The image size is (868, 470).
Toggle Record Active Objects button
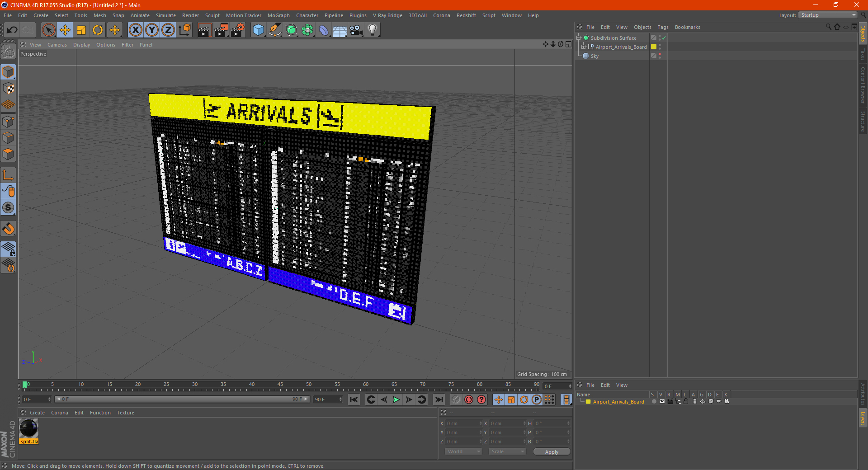(x=456, y=399)
